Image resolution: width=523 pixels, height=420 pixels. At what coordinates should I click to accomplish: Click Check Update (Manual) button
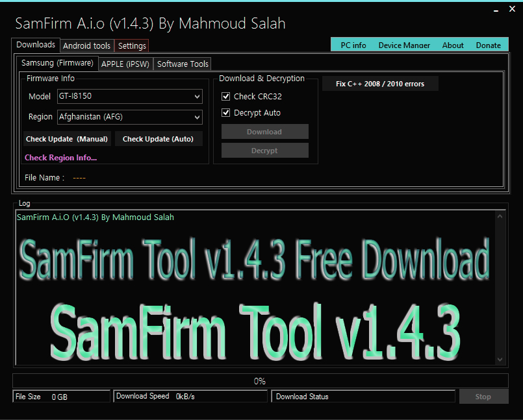(x=67, y=139)
